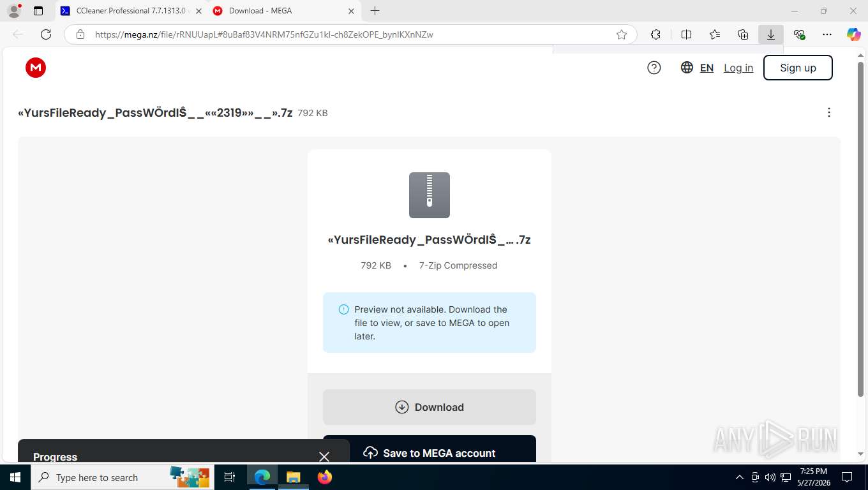Open browser Extensions icon
868x490 pixels.
[655, 34]
